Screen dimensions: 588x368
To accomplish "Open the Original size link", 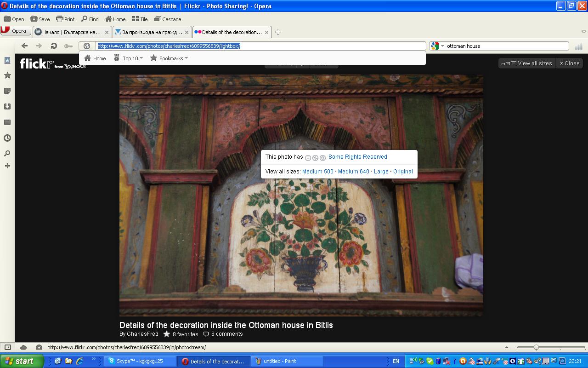I will pyautogui.click(x=403, y=172).
